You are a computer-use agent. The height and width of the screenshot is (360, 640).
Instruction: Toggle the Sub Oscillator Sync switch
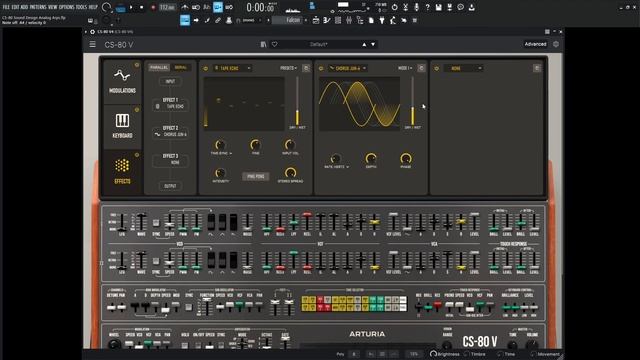click(189, 307)
